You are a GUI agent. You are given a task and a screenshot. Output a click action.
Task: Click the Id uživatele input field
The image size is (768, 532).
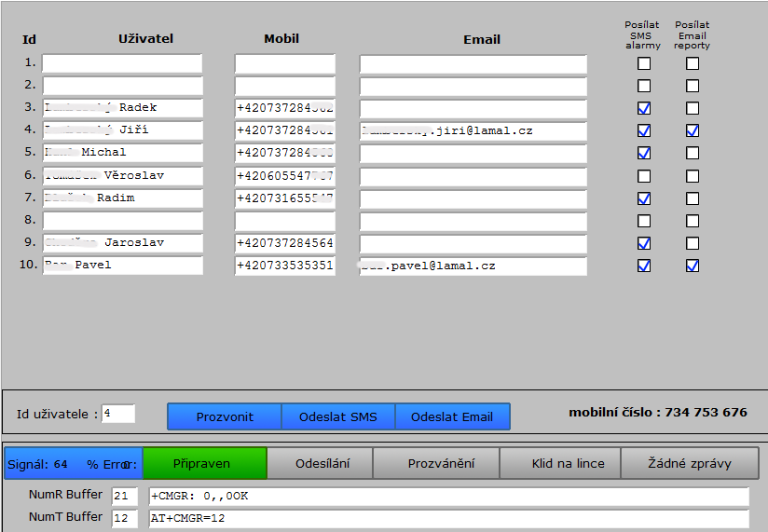(x=117, y=414)
